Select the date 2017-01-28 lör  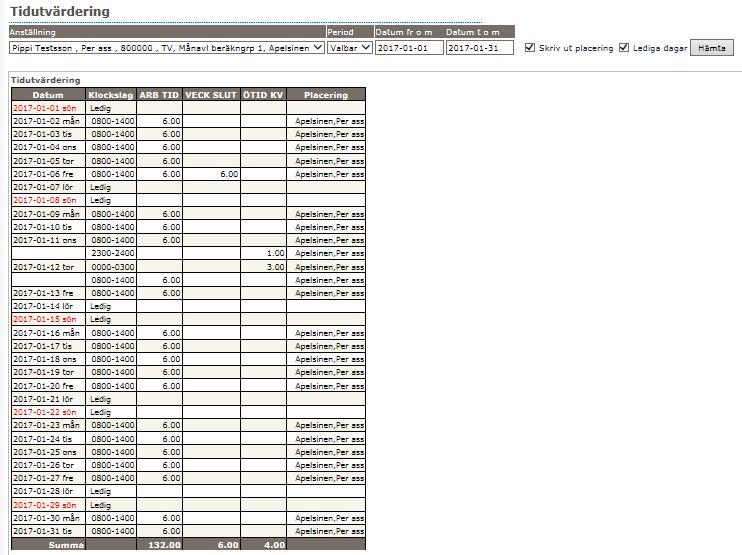pos(43,491)
